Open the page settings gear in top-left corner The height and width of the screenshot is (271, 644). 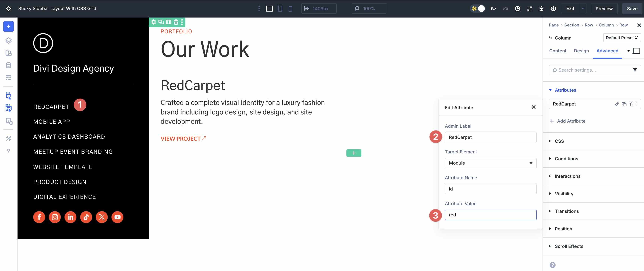9,8
